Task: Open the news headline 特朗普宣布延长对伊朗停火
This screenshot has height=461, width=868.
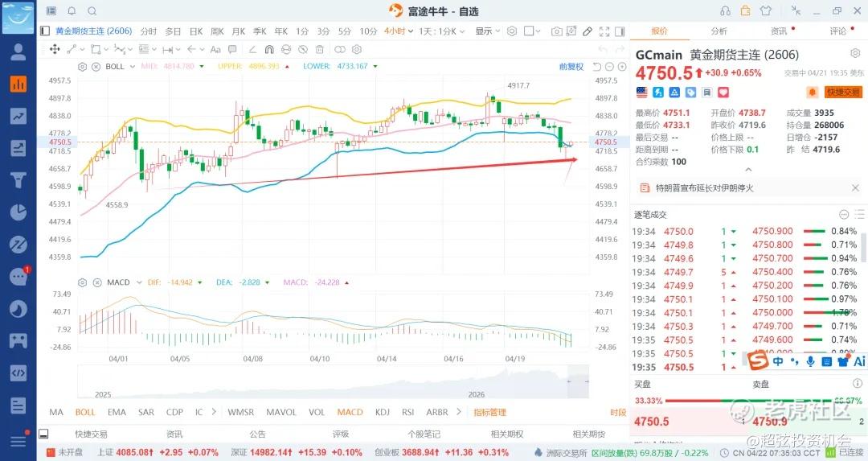Action: (x=705, y=188)
